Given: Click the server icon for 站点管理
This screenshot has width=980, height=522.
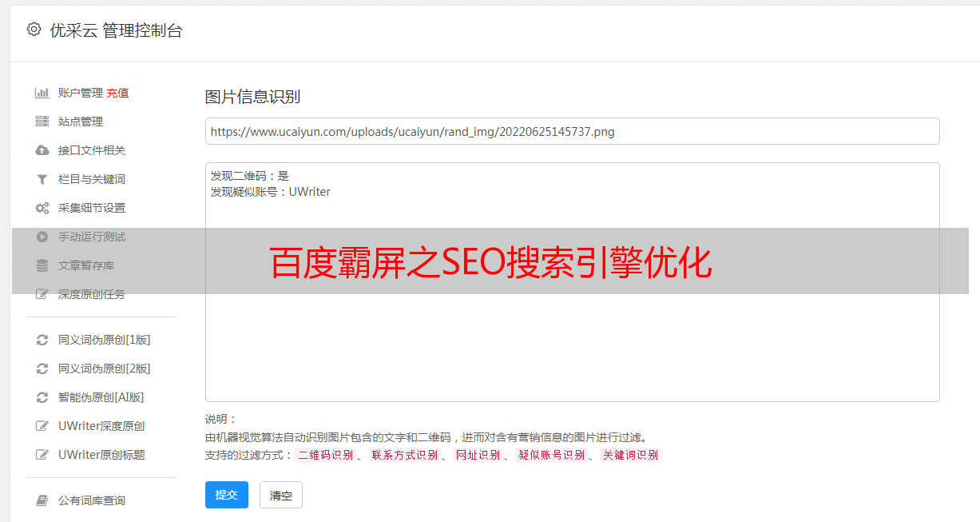Looking at the screenshot, I should (42, 122).
